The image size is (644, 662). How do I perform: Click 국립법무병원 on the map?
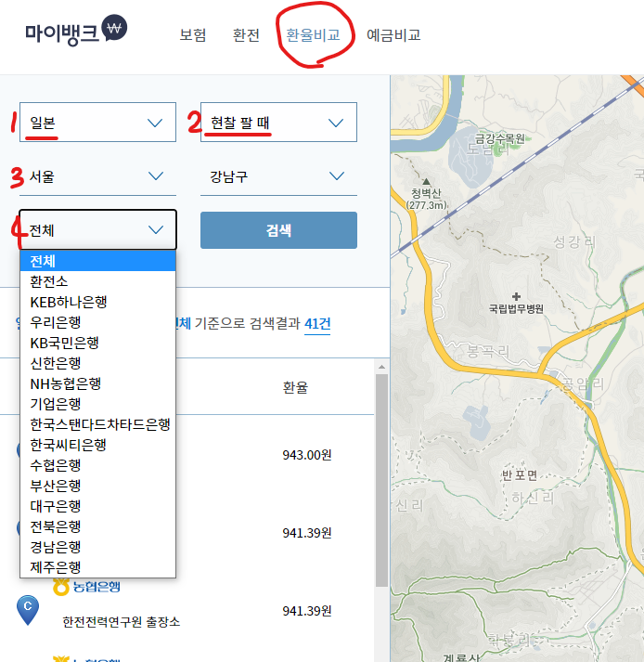(516, 308)
